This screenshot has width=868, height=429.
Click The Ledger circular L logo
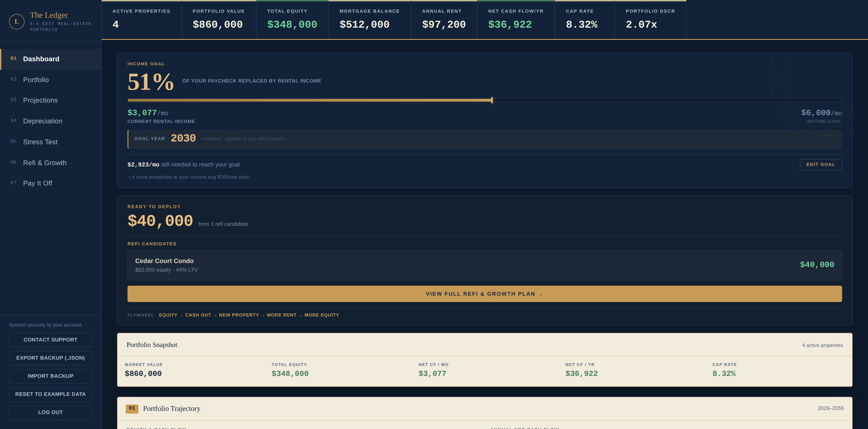coord(17,22)
